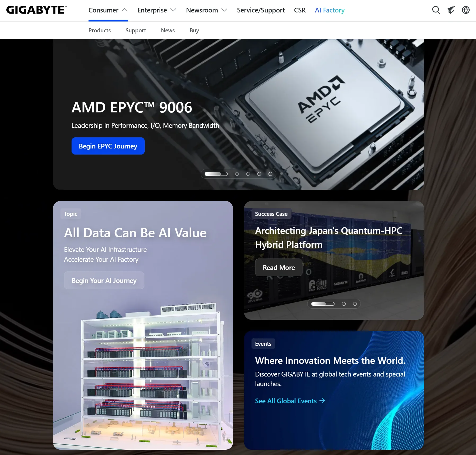The width and height of the screenshot is (476, 455).
Task: Select the Support submenu item
Action: click(136, 30)
